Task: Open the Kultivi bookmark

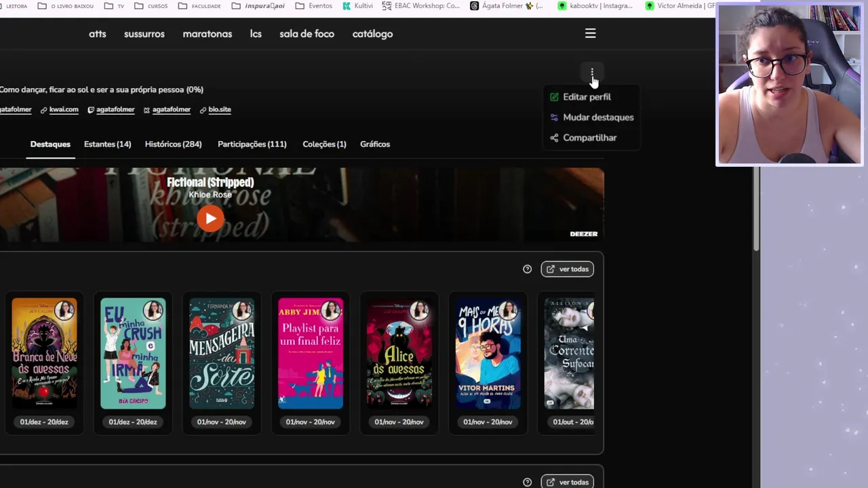Action: pyautogui.click(x=357, y=5)
